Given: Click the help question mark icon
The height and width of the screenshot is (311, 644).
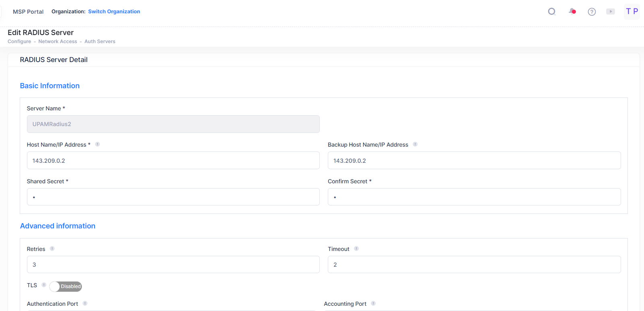Looking at the screenshot, I should point(592,12).
